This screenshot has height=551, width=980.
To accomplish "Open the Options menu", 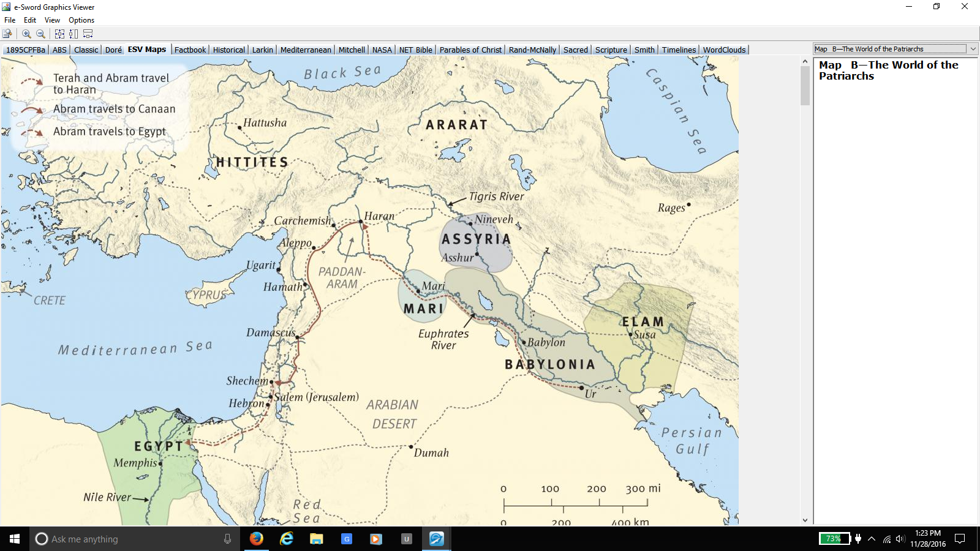I will 81,20.
